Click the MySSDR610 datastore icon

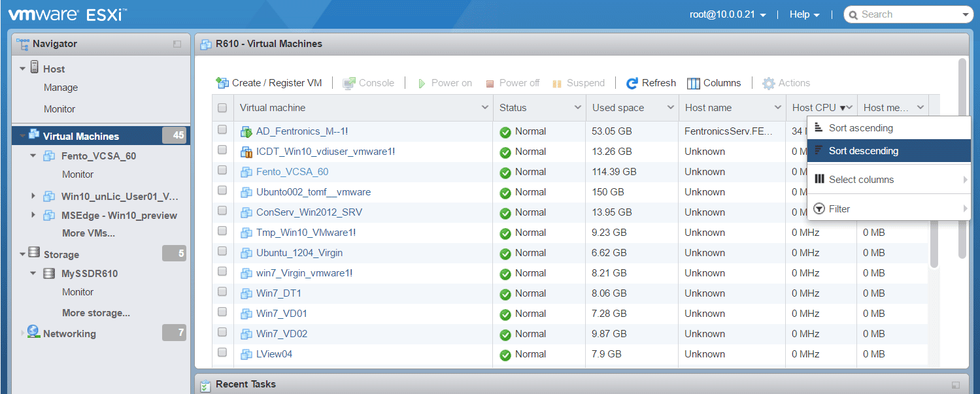tap(49, 274)
